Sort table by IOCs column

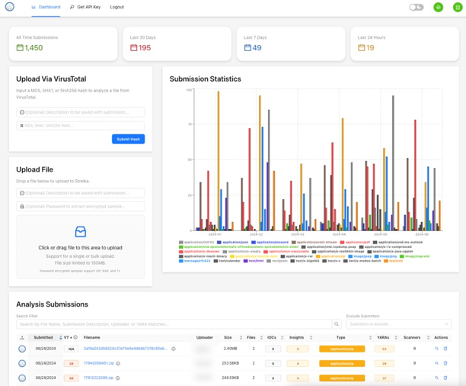(x=275, y=338)
